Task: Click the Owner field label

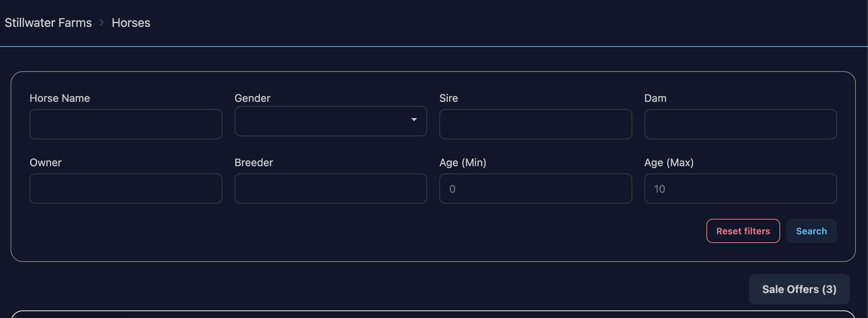Action: click(x=45, y=163)
